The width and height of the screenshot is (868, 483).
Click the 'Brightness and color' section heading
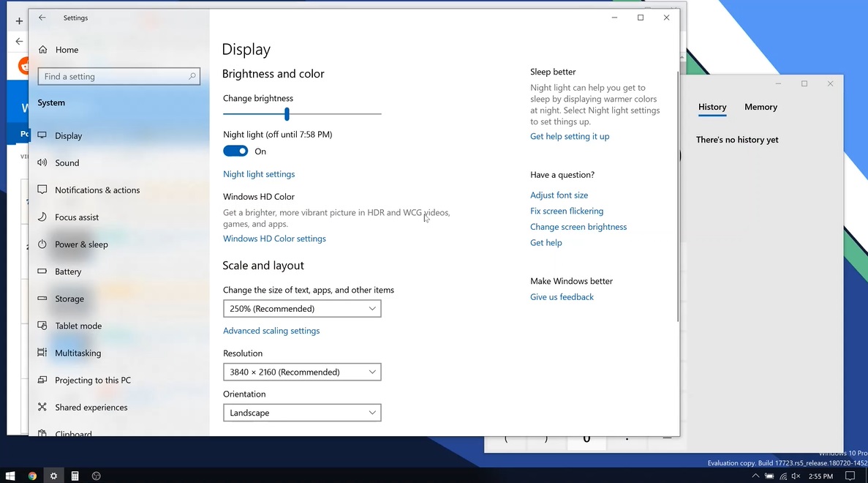[273, 74]
